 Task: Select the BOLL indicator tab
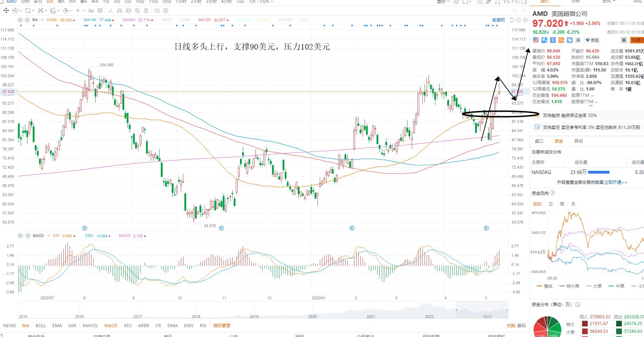tap(41, 325)
